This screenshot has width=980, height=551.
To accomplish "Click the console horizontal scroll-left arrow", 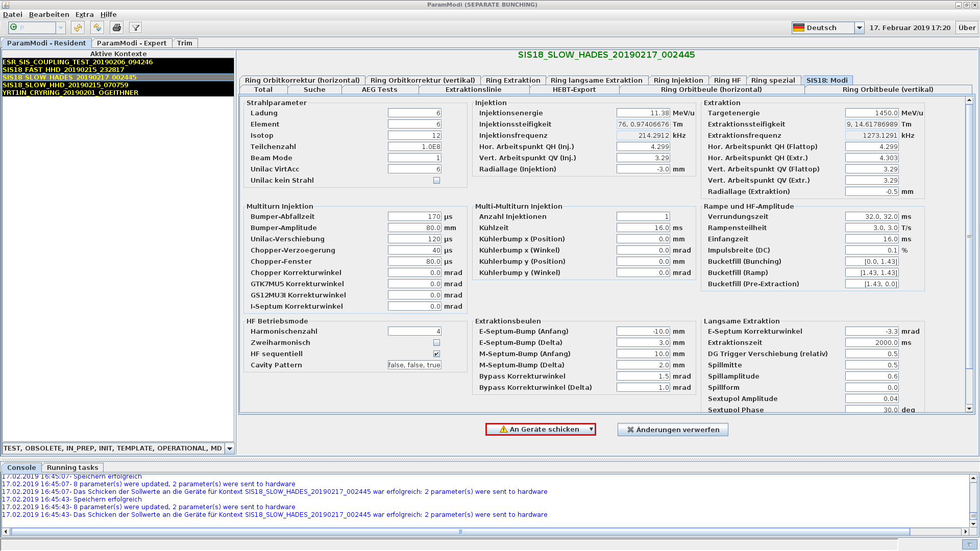I will 6,532.
